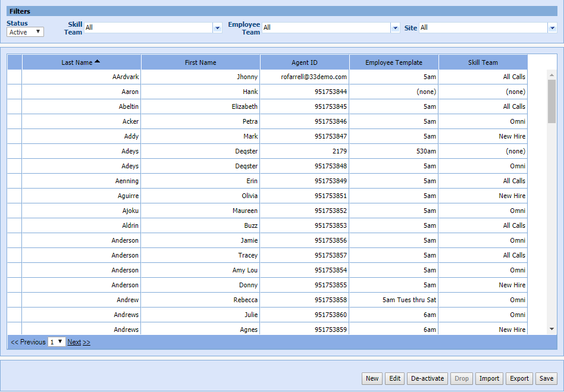Jump to last page with >> link
This screenshot has height=392, width=564.
(86, 342)
